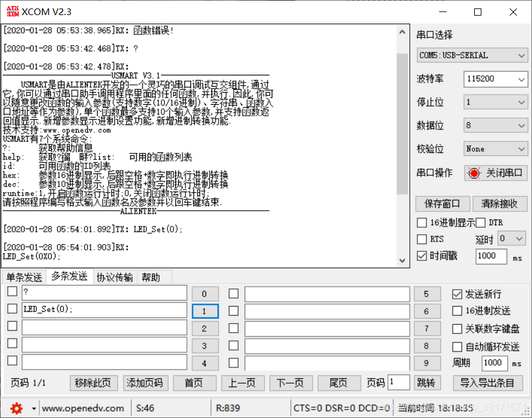Click the S:46 sent counter

[x=145, y=408]
